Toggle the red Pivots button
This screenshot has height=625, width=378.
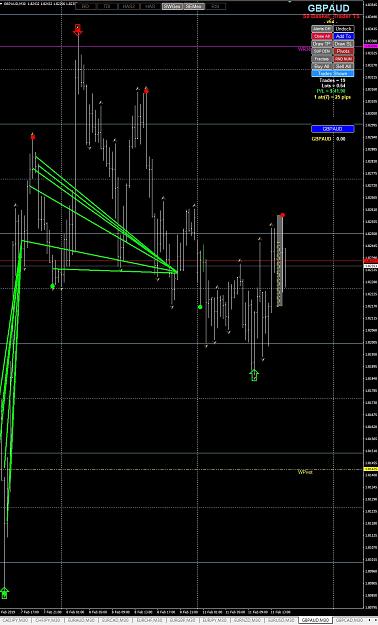click(x=344, y=51)
